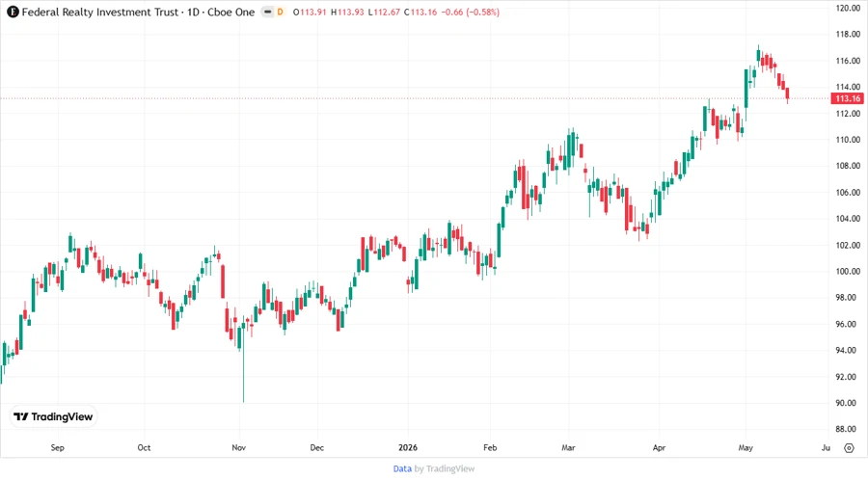Click the 'Sep' time axis label

point(58,448)
